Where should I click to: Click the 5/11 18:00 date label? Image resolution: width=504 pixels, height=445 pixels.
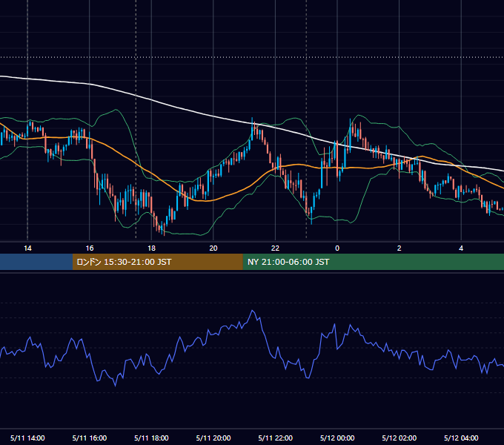coord(151,438)
